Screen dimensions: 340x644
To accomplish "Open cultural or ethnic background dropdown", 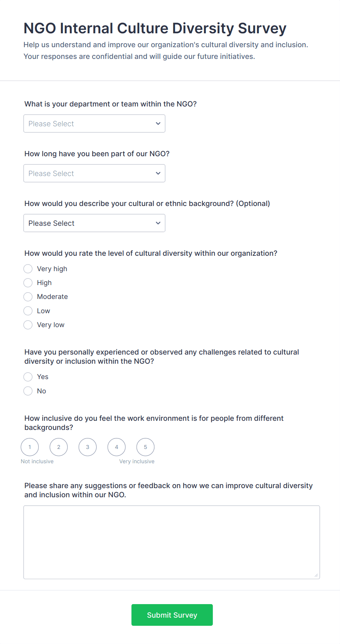I will [x=94, y=223].
